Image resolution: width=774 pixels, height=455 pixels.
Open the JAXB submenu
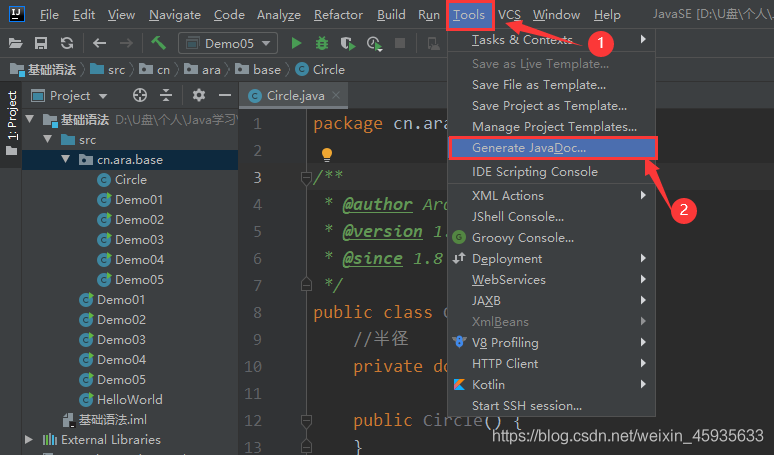coord(551,301)
